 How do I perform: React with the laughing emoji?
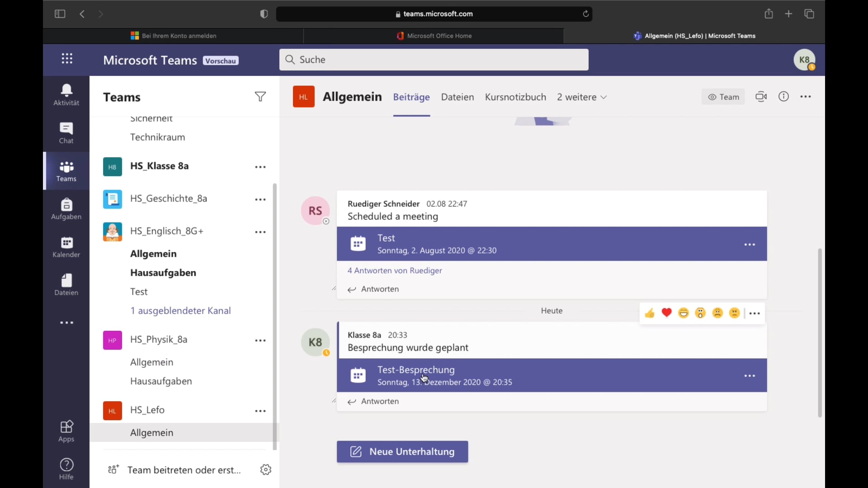click(x=683, y=313)
